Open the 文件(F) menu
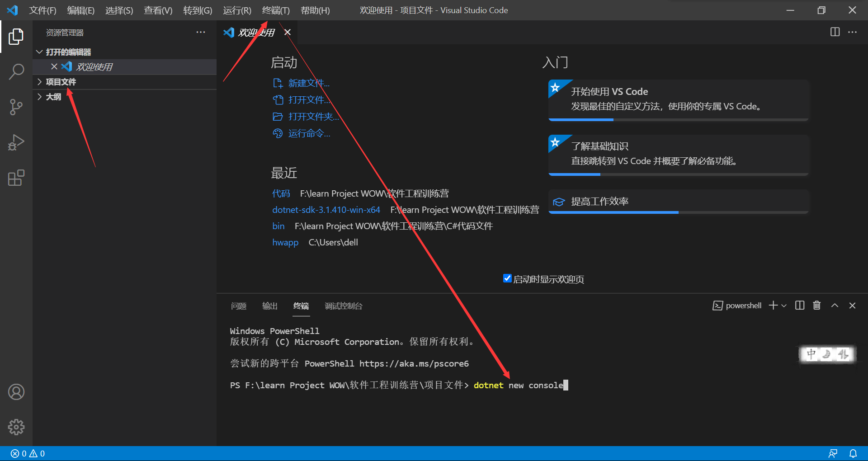Screen dimensions: 868x461 [x=42, y=10]
